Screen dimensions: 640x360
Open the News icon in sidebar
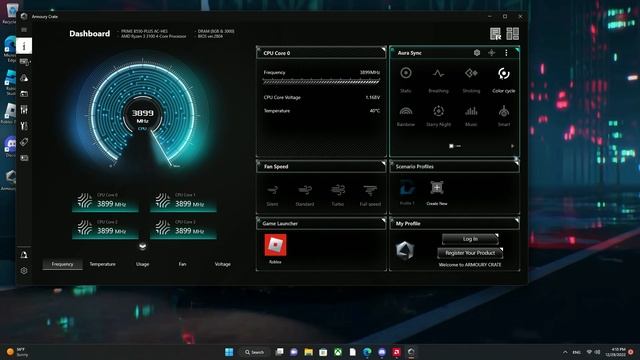coord(24,158)
